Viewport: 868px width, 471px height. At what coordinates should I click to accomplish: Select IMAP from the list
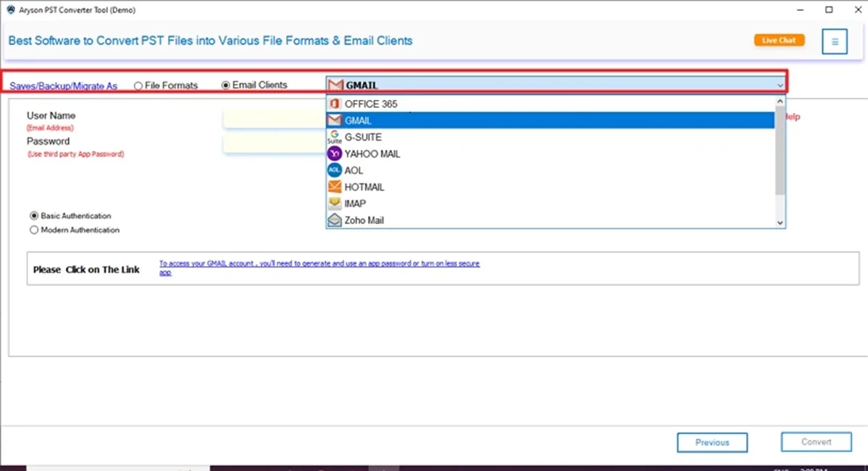[x=550, y=203]
